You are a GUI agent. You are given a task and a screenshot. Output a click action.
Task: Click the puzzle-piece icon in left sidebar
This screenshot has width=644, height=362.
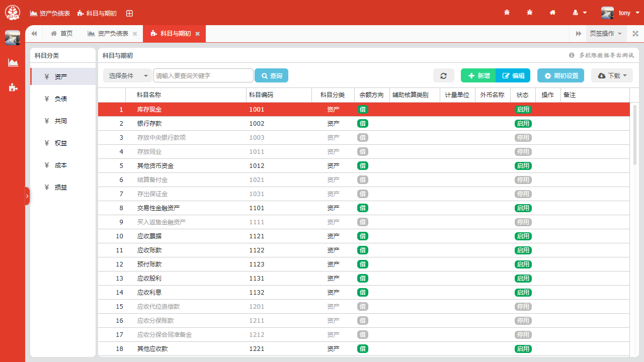13,87
